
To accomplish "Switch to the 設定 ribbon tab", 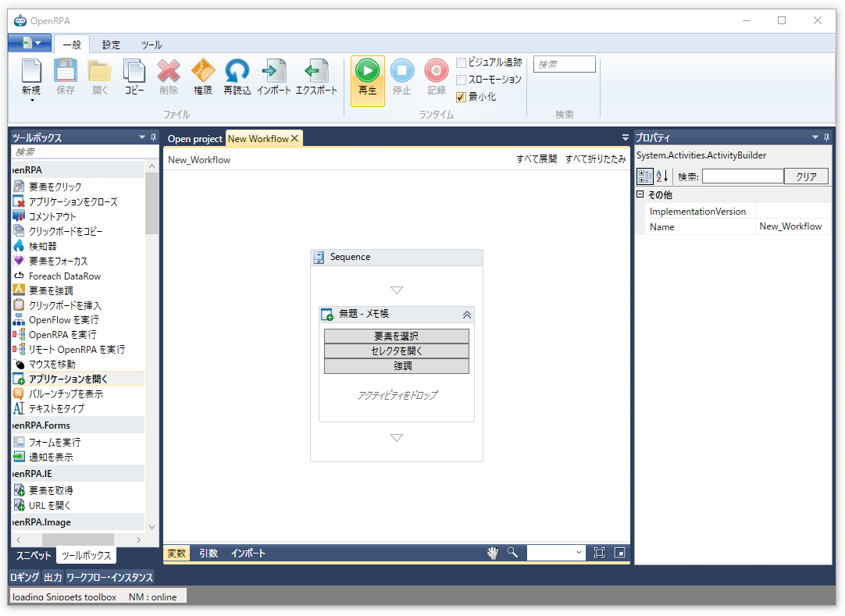I will click(x=111, y=45).
